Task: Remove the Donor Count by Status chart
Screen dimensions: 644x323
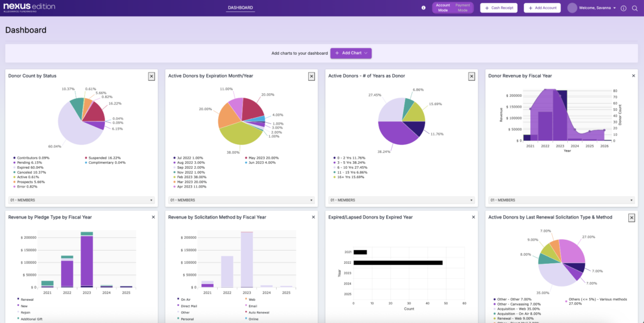Action: pos(151,76)
